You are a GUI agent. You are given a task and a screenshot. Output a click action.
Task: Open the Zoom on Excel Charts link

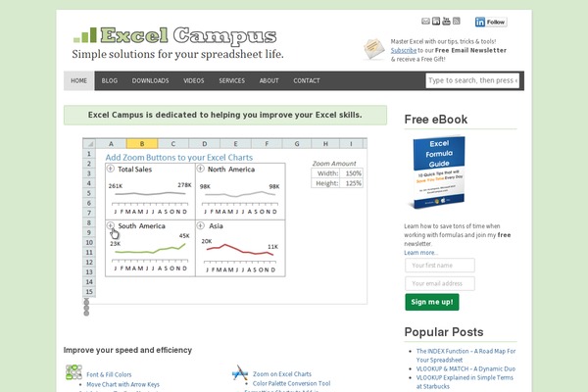tap(282, 374)
